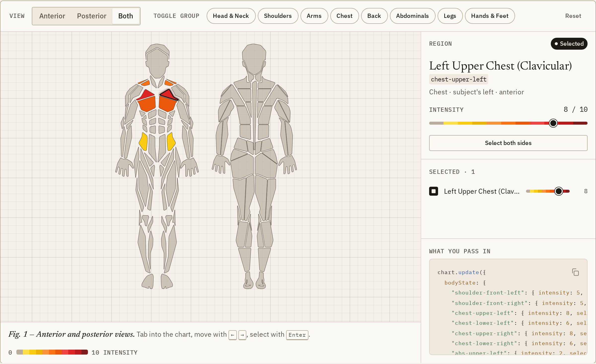Switch view to Both

point(126,16)
